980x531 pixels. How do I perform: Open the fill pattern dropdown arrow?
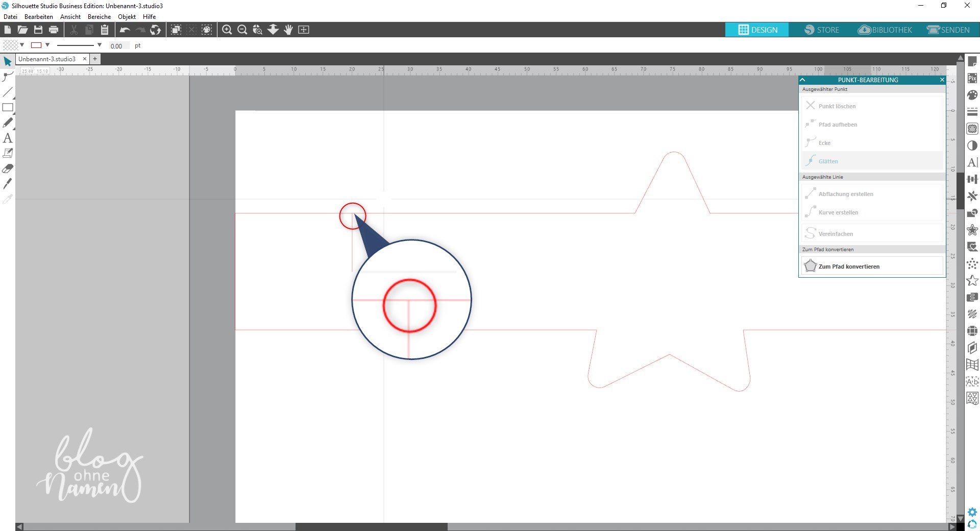pyautogui.click(x=22, y=45)
